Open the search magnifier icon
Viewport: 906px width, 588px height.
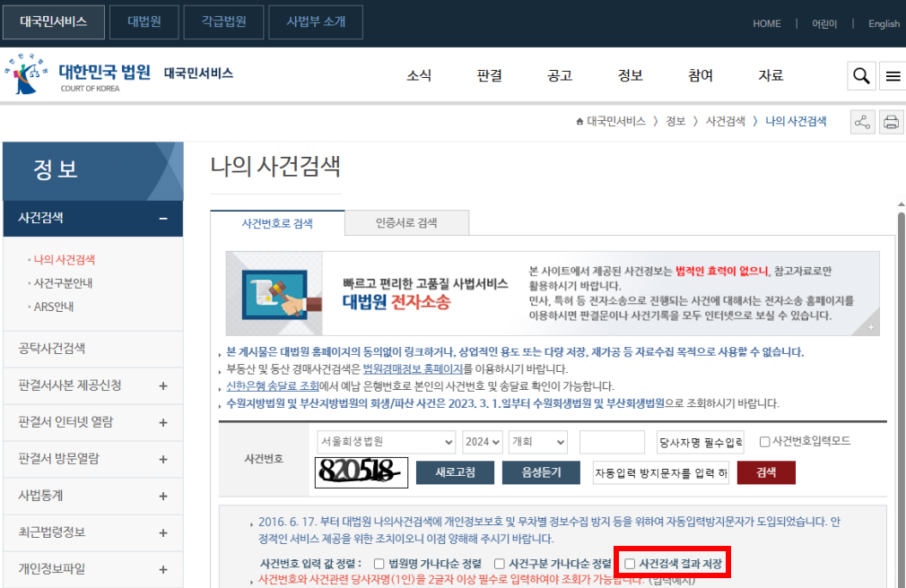861,75
